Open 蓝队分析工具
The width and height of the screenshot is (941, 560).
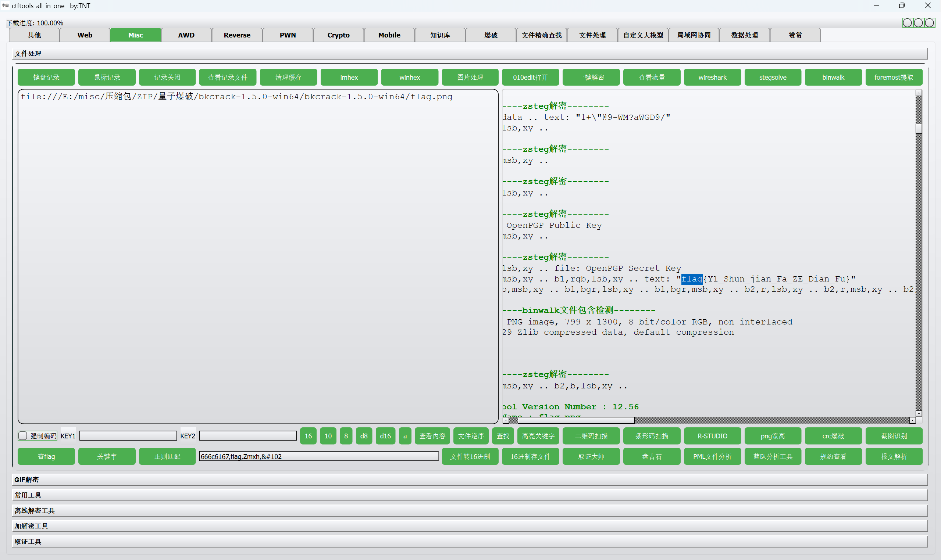pyautogui.click(x=773, y=456)
